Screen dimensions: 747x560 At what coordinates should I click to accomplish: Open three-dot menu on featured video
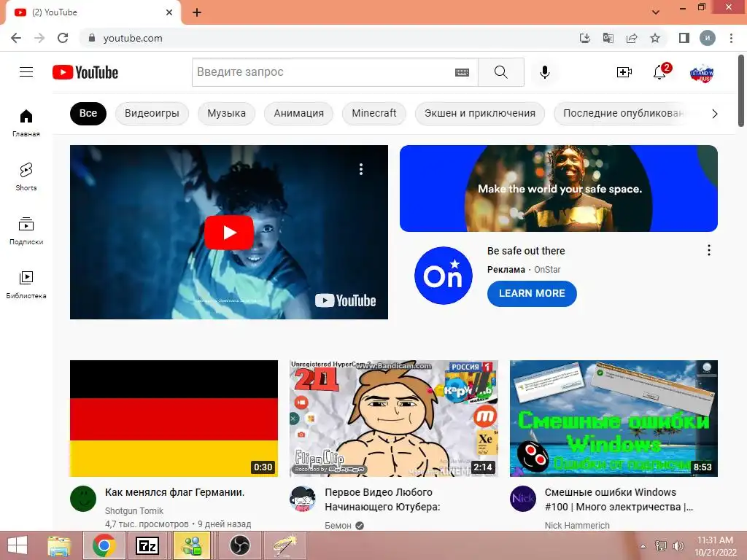pyautogui.click(x=361, y=169)
